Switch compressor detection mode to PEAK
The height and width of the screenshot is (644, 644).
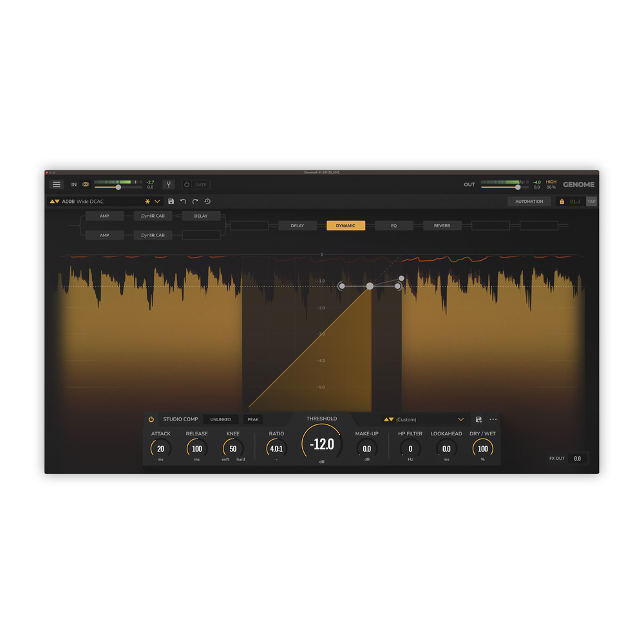pos(253,419)
